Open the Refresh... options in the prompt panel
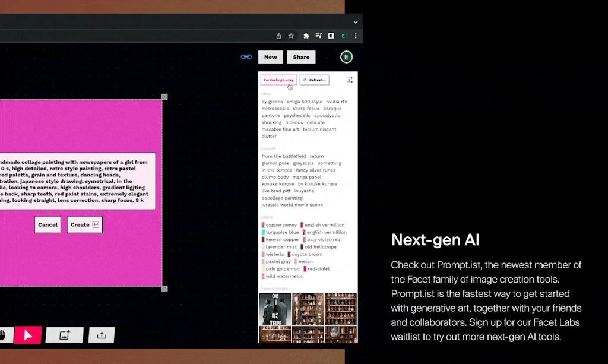 315,79
